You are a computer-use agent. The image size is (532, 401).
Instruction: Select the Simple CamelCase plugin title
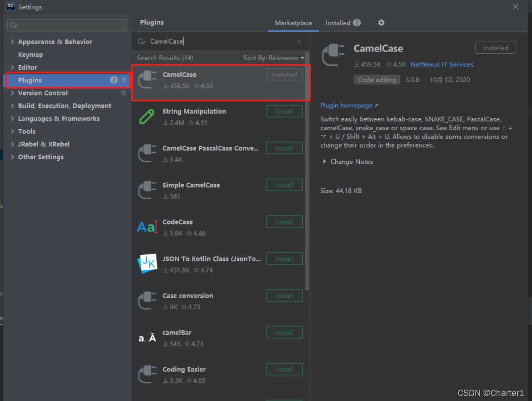(191, 185)
